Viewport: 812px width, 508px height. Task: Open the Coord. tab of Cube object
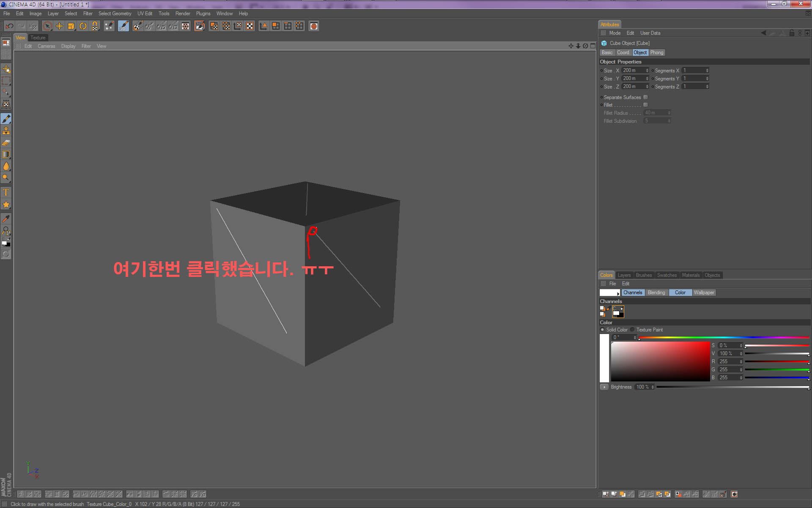pos(623,52)
